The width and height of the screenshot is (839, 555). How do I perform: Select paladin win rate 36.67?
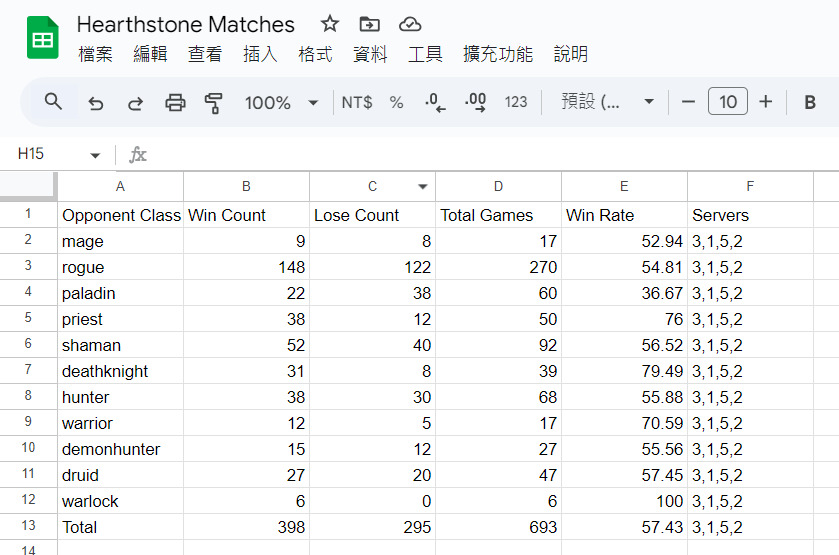click(x=624, y=293)
